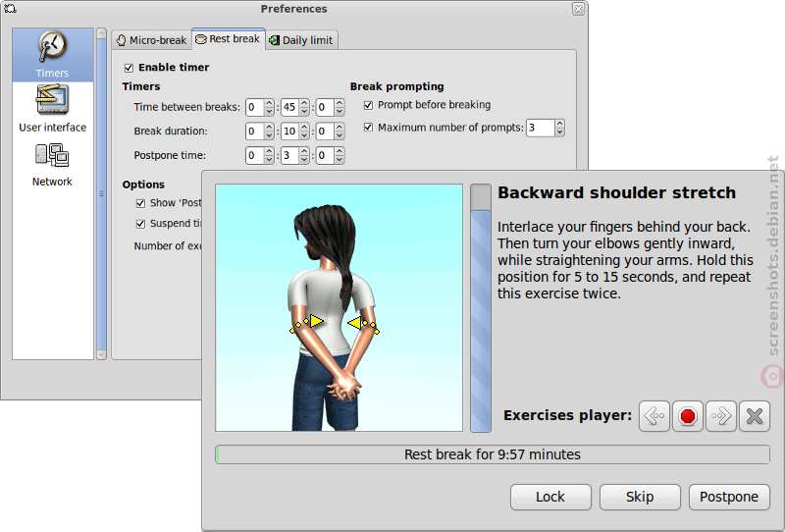The width and height of the screenshot is (785, 532).
Task: Click the Backward shoulder stretch heading
Action: tap(617, 192)
